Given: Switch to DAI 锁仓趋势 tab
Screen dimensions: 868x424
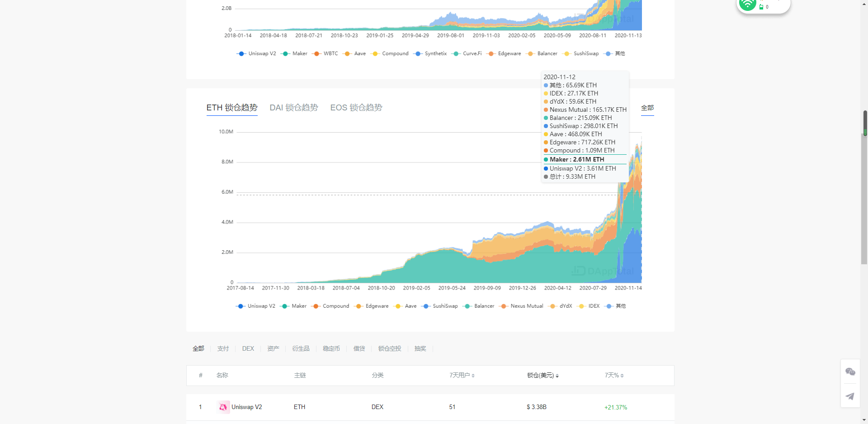Looking at the screenshot, I should coord(294,108).
